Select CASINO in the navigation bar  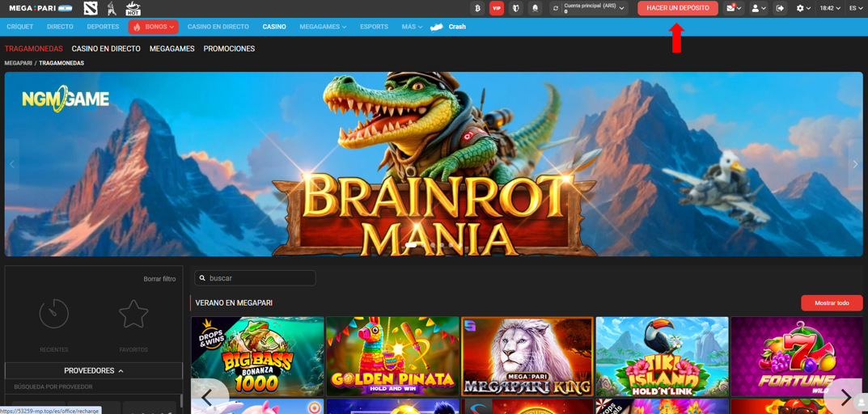(274, 27)
